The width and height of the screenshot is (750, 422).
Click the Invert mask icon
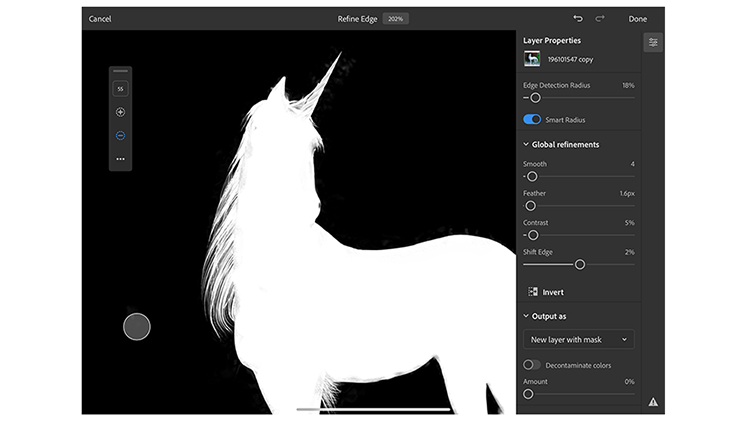click(x=532, y=292)
